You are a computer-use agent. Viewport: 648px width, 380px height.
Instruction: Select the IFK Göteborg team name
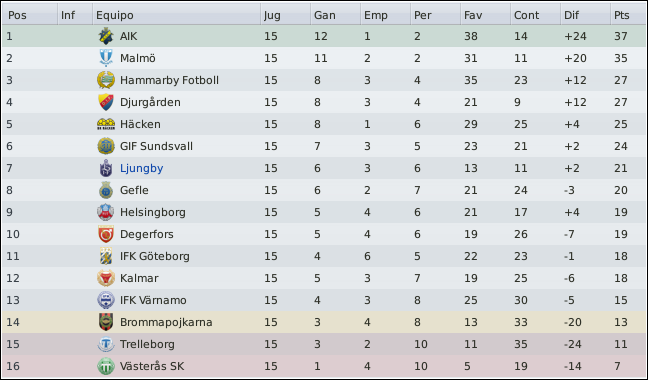click(155, 256)
